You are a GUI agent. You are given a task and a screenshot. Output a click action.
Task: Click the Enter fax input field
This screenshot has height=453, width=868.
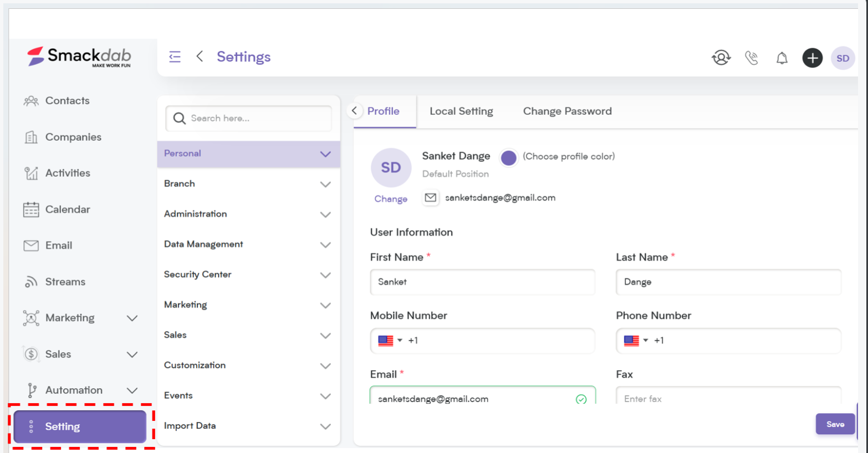728,396
